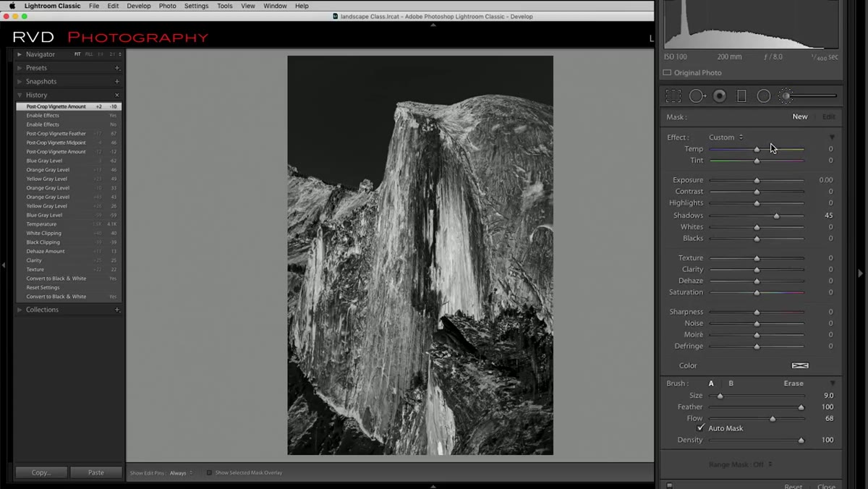Click the Half Dome photo preview

[420, 255]
